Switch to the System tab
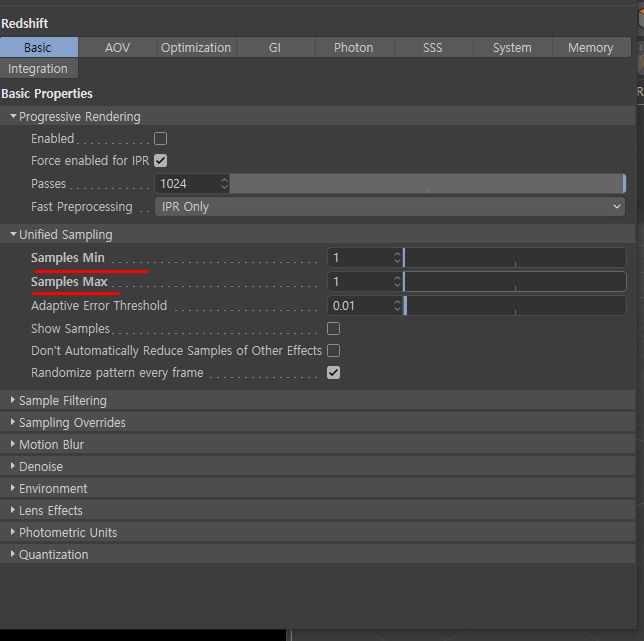The image size is (644, 641). click(512, 48)
